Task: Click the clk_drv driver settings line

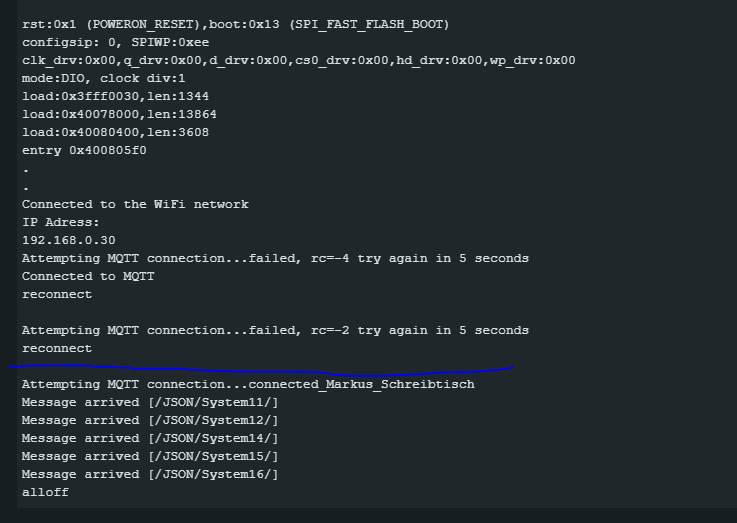Action: point(298,60)
